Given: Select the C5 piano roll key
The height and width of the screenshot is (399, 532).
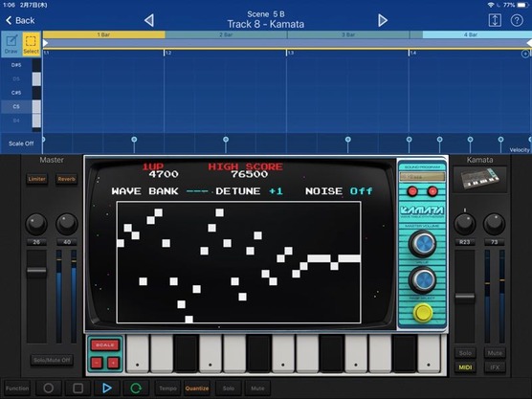Looking at the screenshot, I should pos(21,106).
